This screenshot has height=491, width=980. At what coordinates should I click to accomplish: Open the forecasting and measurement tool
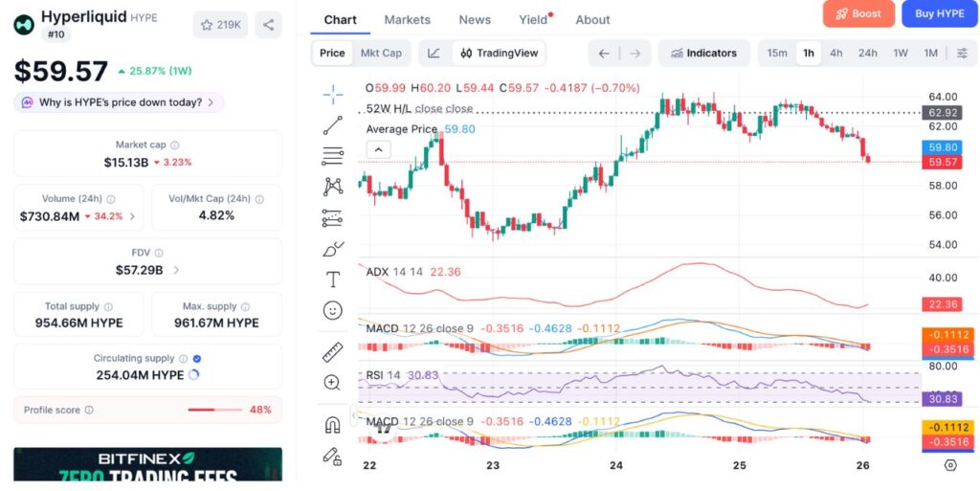tap(332, 217)
